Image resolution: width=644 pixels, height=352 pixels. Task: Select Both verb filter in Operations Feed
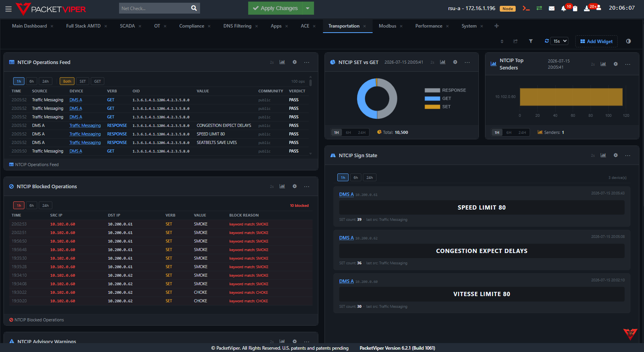pos(67,81)
